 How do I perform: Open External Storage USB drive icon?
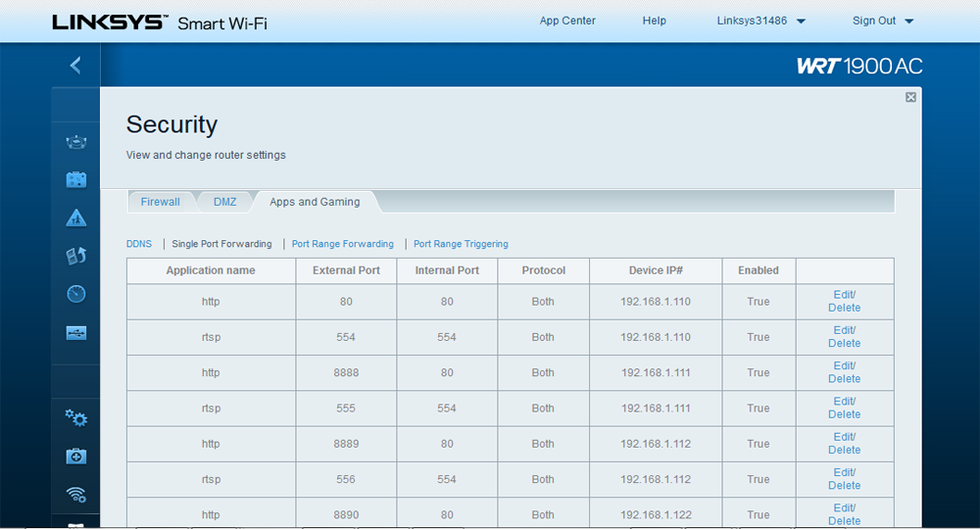tap(76, 333)
